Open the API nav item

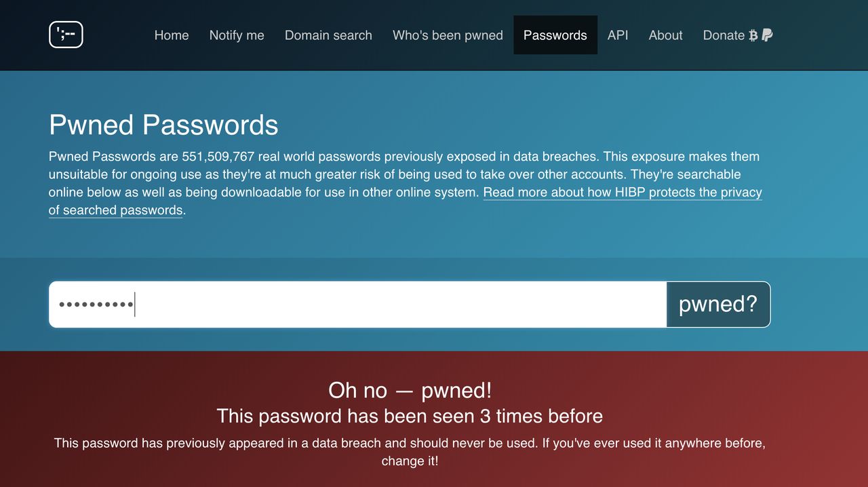[x=618, y=35]
